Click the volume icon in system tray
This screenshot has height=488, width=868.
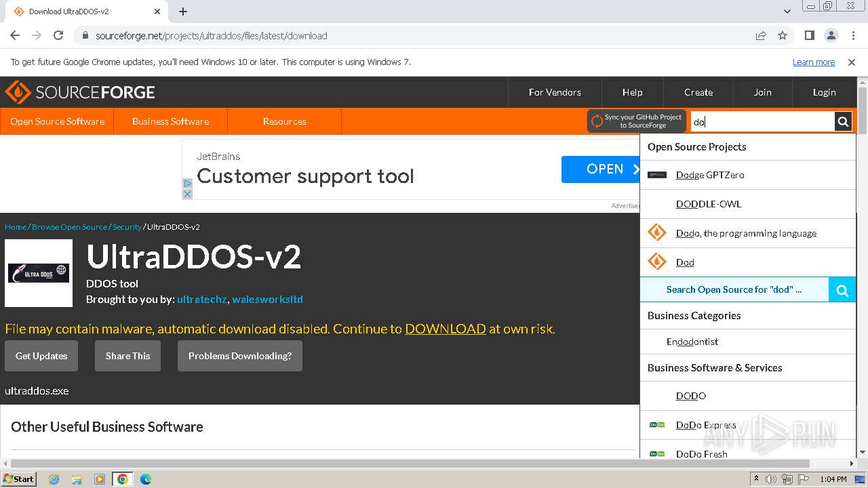coord(770,479)
